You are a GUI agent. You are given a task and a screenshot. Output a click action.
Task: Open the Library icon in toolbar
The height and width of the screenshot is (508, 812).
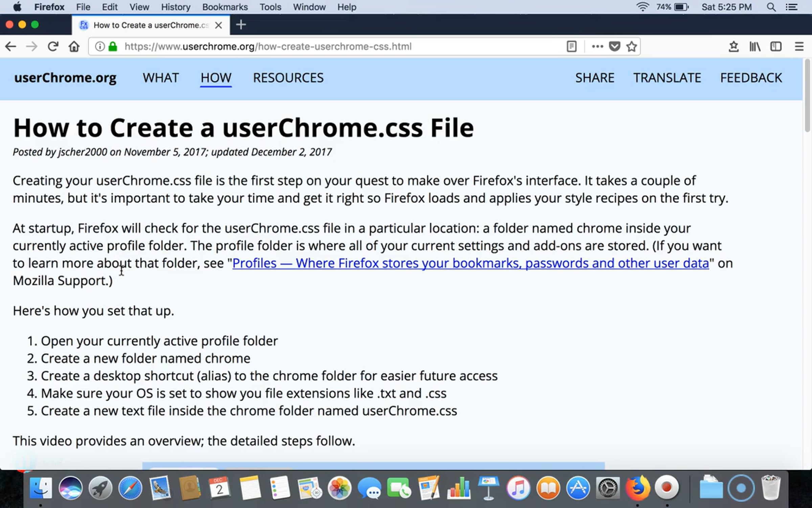(x=755, y=46)
